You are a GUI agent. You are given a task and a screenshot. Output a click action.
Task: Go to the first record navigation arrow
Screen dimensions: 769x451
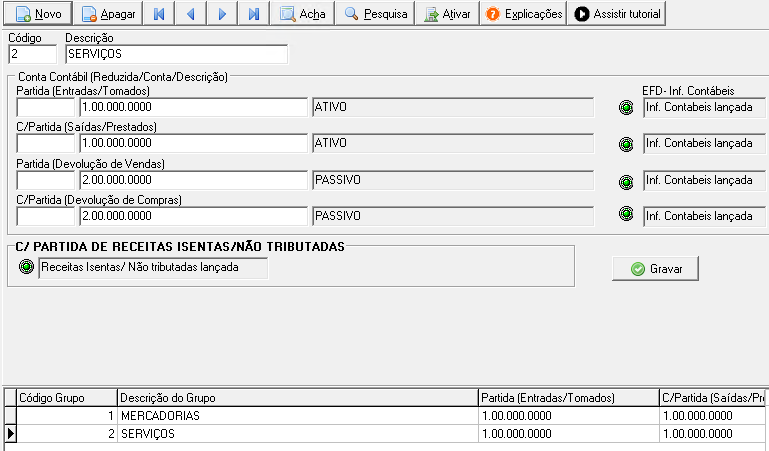point(159,14)
